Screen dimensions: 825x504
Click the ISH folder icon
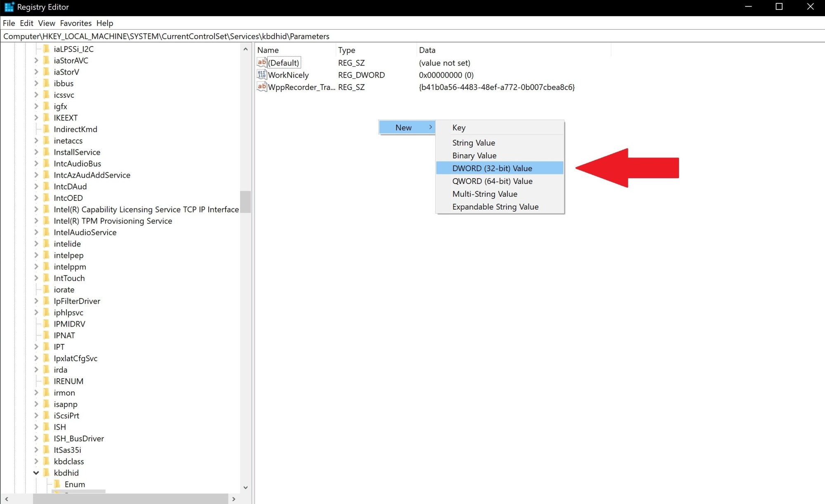[x=47, y=427]
